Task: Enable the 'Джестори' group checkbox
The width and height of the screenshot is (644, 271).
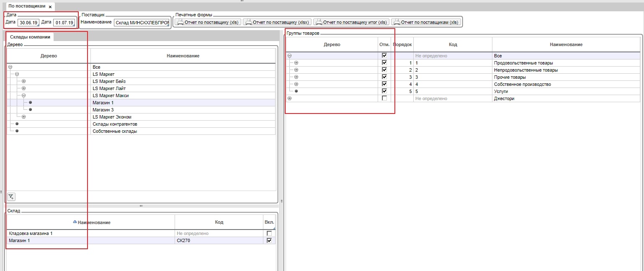Action: [x=384, y=98]
